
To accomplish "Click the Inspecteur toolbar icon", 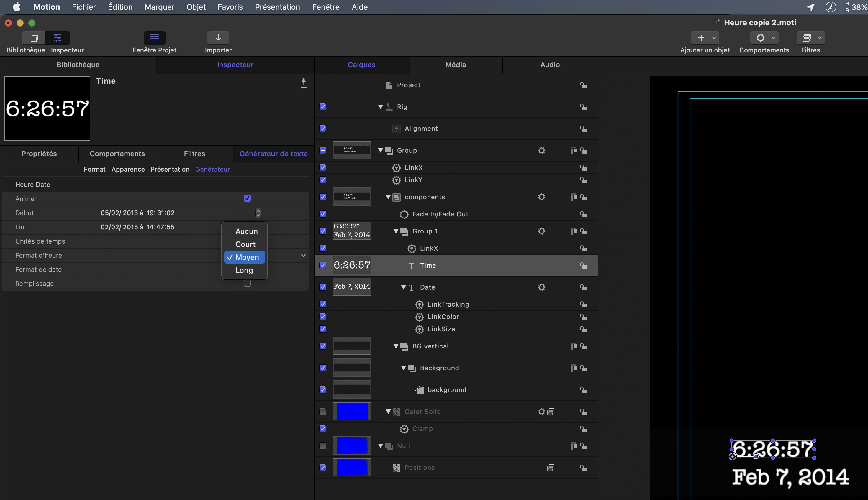I will (x=58, y=37).
